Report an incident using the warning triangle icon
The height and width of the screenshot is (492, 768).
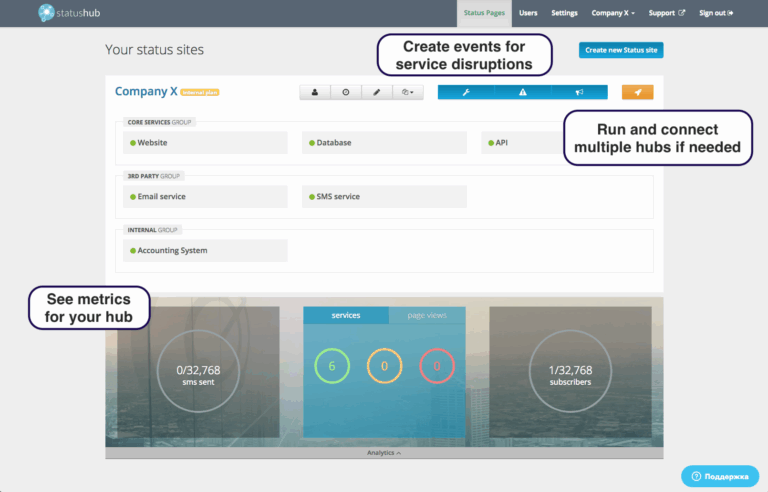pyautogui.click(x=522, y=92)
